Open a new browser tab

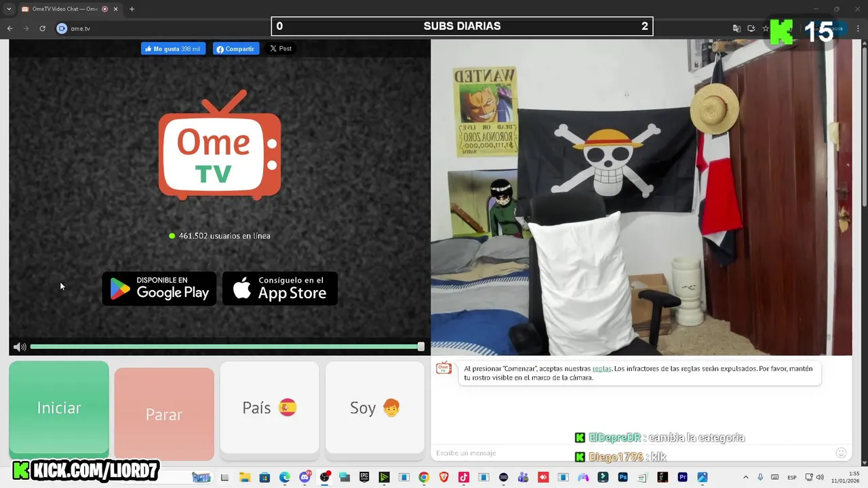pyautogui.click(x=132, y=9)
